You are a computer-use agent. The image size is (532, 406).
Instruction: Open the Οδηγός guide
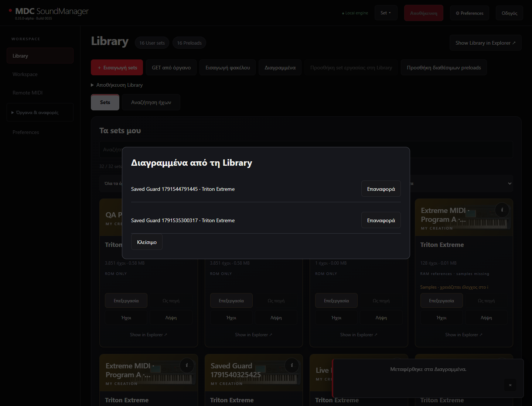pos(509,13)
